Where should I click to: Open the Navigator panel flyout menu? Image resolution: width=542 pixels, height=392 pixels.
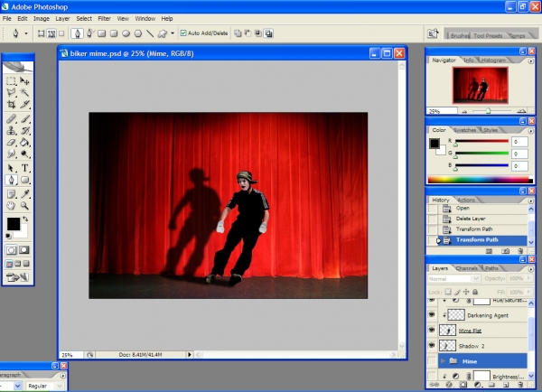[531, 61]
